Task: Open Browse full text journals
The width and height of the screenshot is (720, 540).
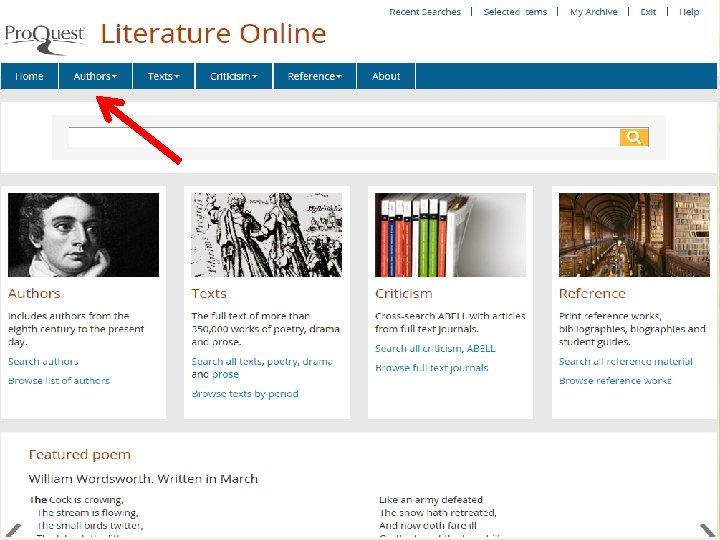Action: 432,368
